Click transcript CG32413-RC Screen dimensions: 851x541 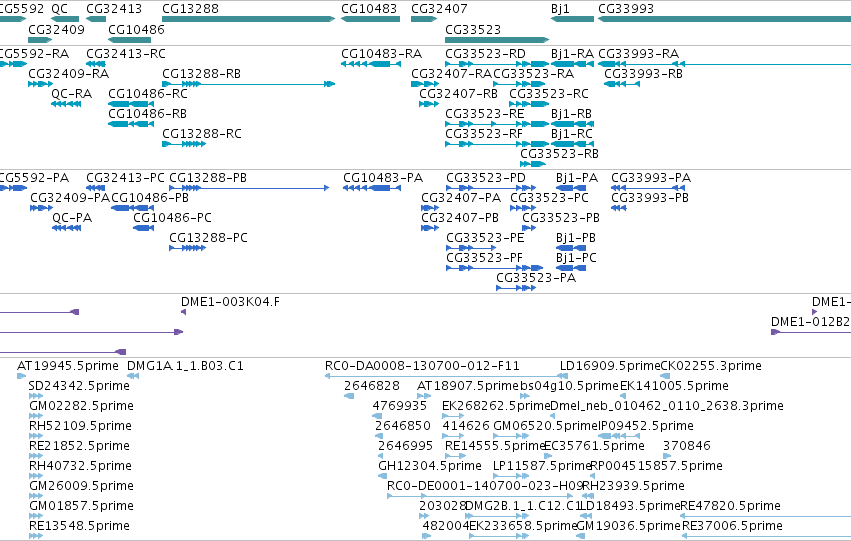click(96, 64)
